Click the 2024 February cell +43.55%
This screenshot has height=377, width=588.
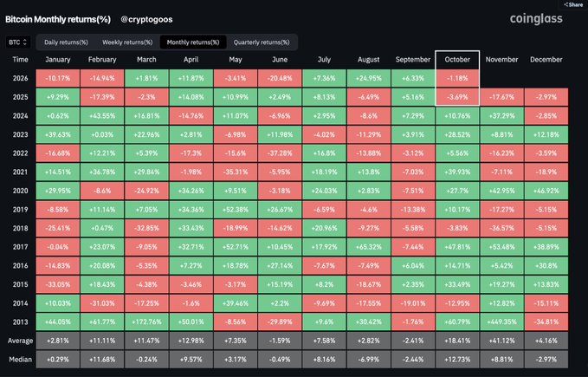(102, 116)
